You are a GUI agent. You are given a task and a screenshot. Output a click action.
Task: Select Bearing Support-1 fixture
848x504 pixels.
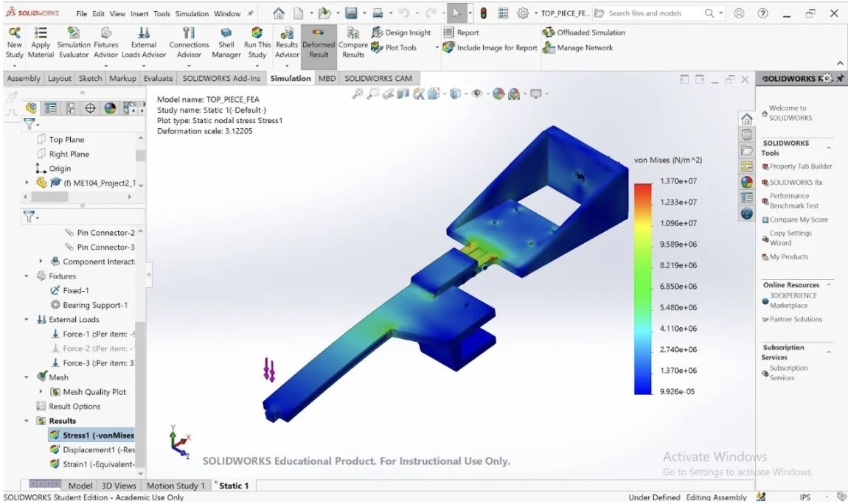click(x=89, y=304)
